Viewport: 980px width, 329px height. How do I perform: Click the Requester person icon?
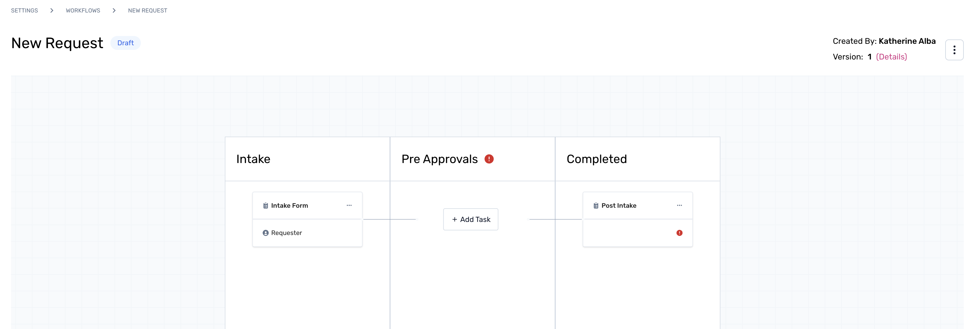(x=265, y=233)
